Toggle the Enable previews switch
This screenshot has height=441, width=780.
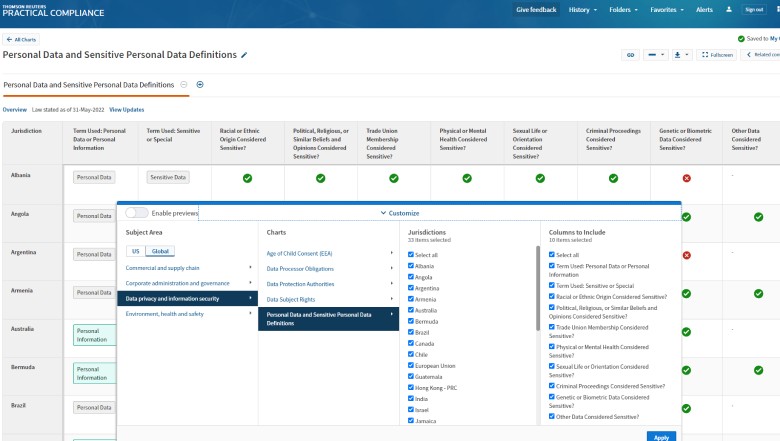[x=137, y=213]
